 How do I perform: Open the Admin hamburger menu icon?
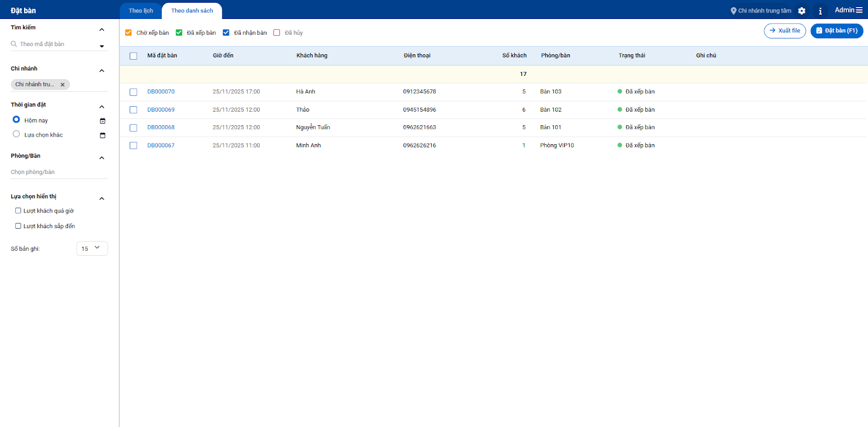[859, 10]
